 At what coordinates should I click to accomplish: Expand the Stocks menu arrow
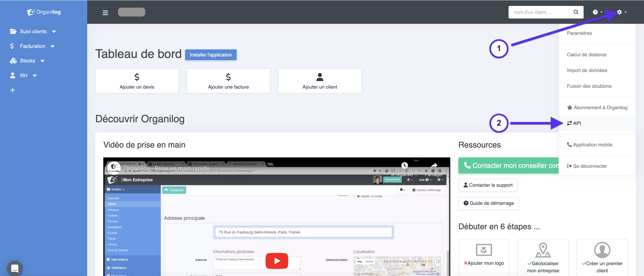click(x=42, y=61)
